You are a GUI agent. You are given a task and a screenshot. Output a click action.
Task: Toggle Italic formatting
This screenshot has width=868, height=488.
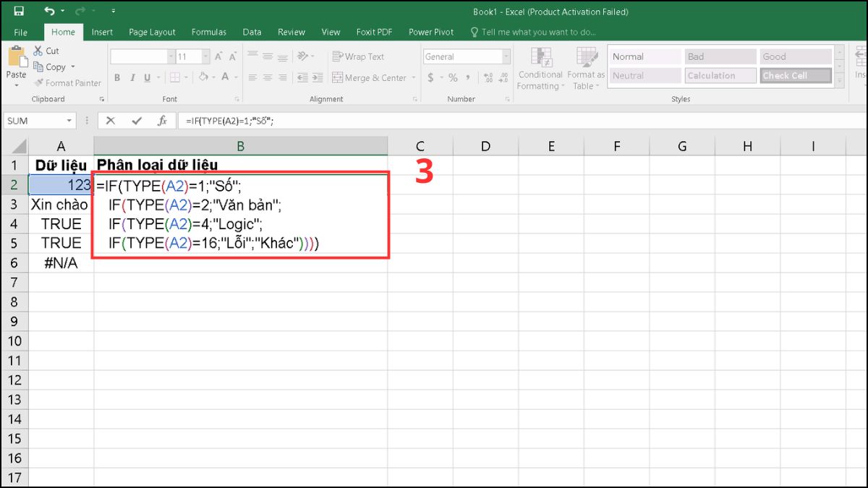pos(132,77)
